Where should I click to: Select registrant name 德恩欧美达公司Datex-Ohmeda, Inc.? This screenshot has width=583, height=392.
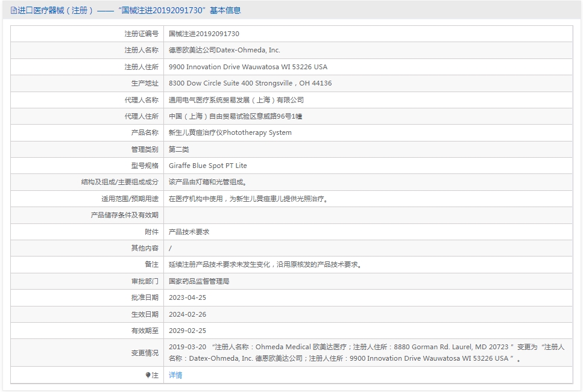click(x=224, y=50)
